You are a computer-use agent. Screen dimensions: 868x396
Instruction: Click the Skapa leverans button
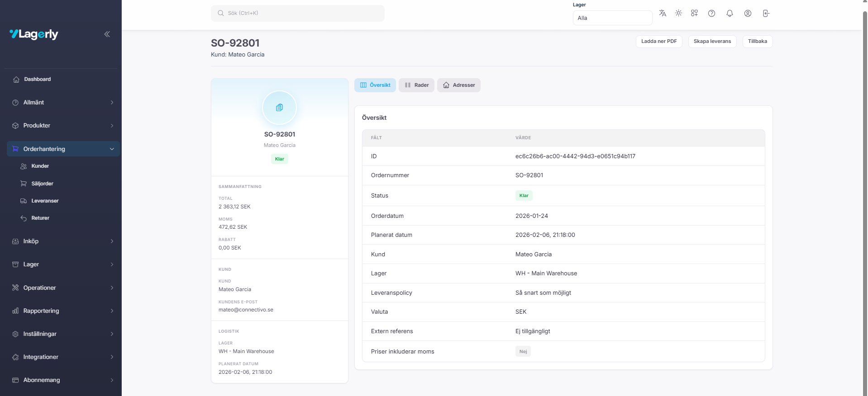(712, 41)
